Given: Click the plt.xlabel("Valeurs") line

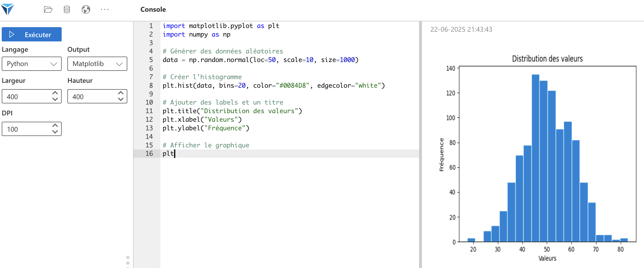Looking at the screenshot, I should pos(202,119).
